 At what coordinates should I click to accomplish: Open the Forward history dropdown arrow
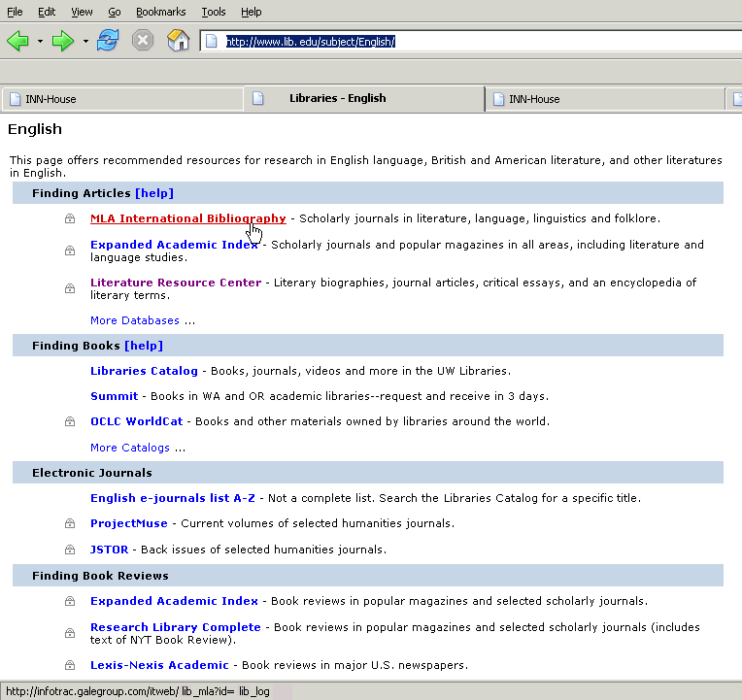(85, 42)
